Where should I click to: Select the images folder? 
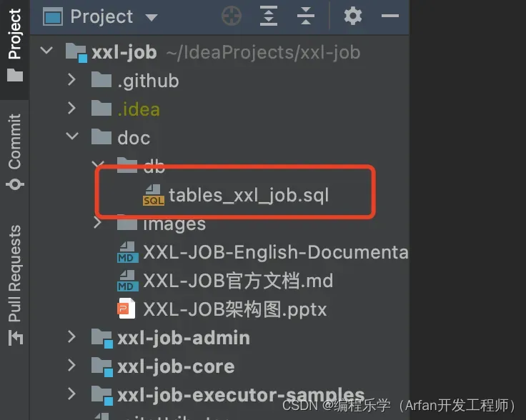(x=174, y=224)
